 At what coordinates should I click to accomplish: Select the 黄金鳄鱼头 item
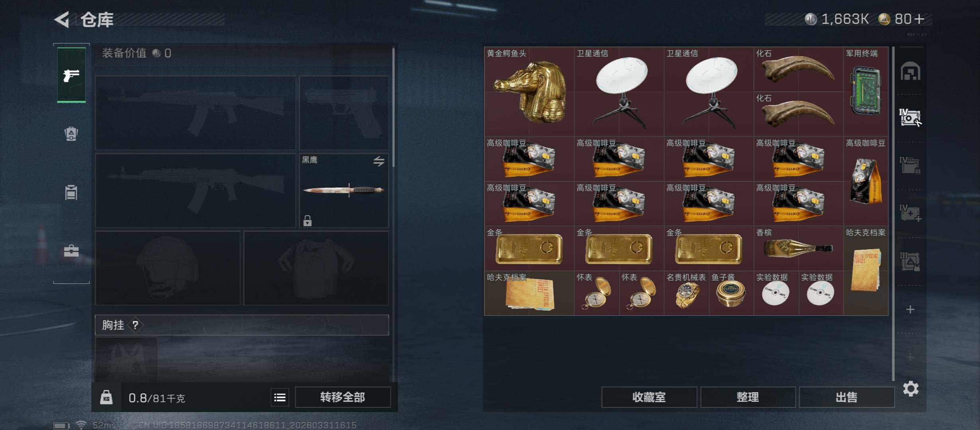click(529, 92)
